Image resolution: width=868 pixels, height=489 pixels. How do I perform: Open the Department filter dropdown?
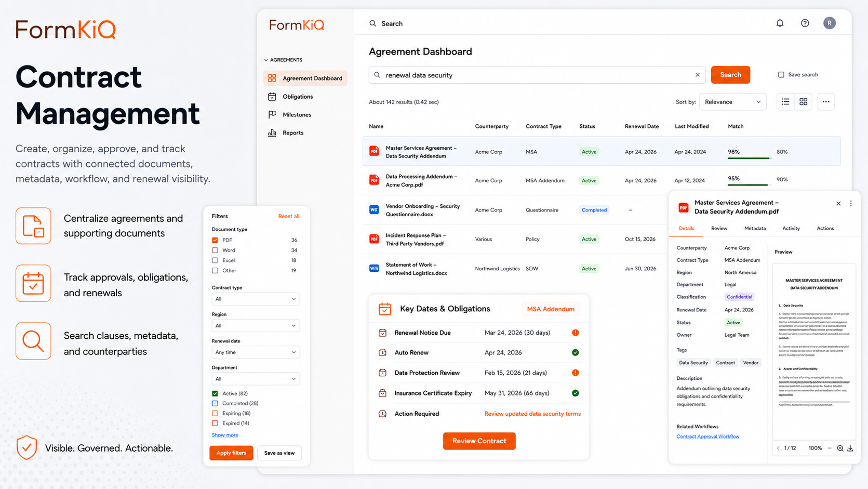256,379
